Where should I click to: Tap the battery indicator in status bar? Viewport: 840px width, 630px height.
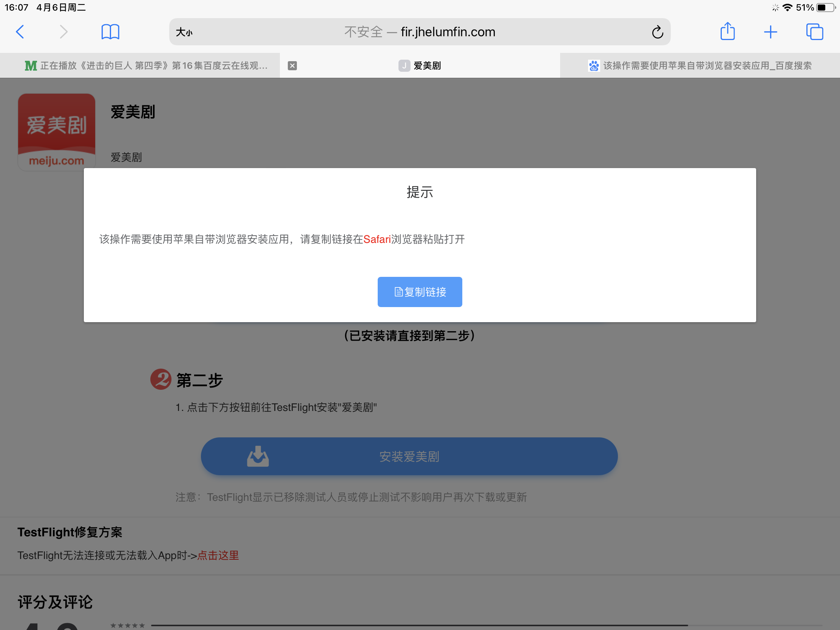click(x=826, y=8)
